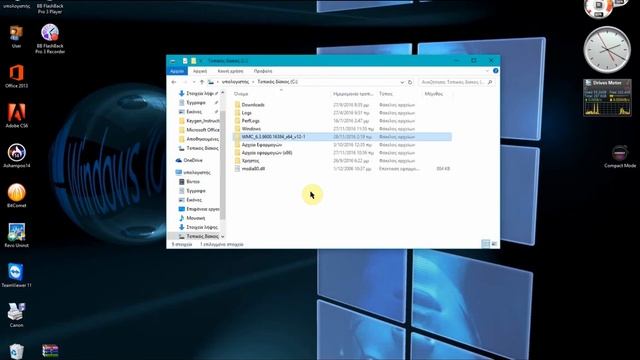
Task: Refresh the current folder view
Action: pos(410,82)
